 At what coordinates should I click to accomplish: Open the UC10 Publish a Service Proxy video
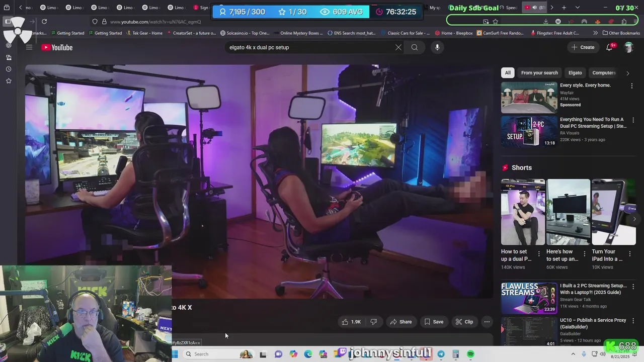[x=529, y=331]
